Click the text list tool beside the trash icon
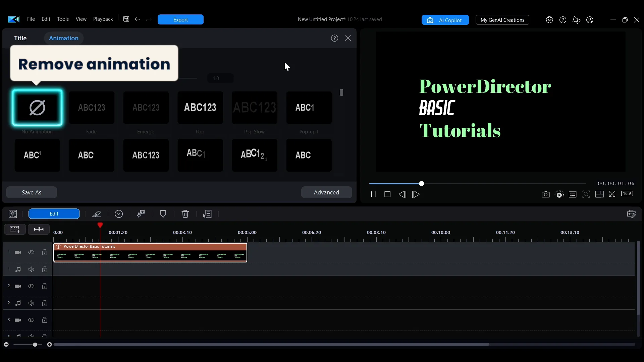644x362 pixels. (x=207, y=214)
